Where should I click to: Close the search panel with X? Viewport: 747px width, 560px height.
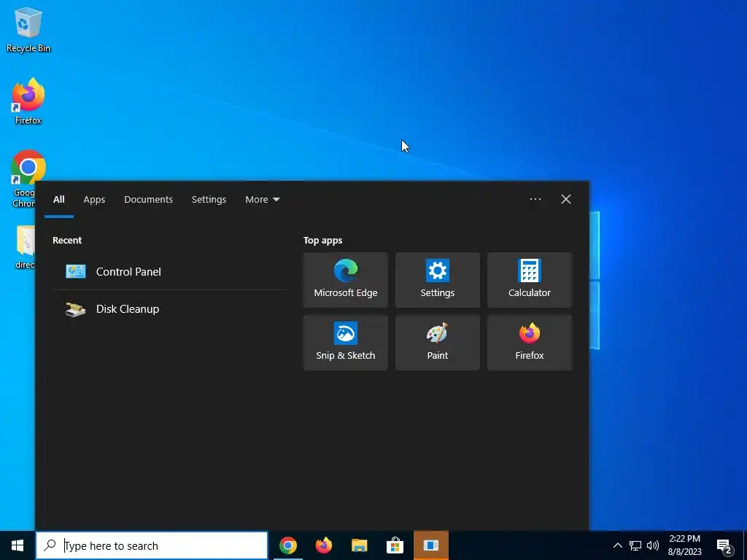pos(565,199)
